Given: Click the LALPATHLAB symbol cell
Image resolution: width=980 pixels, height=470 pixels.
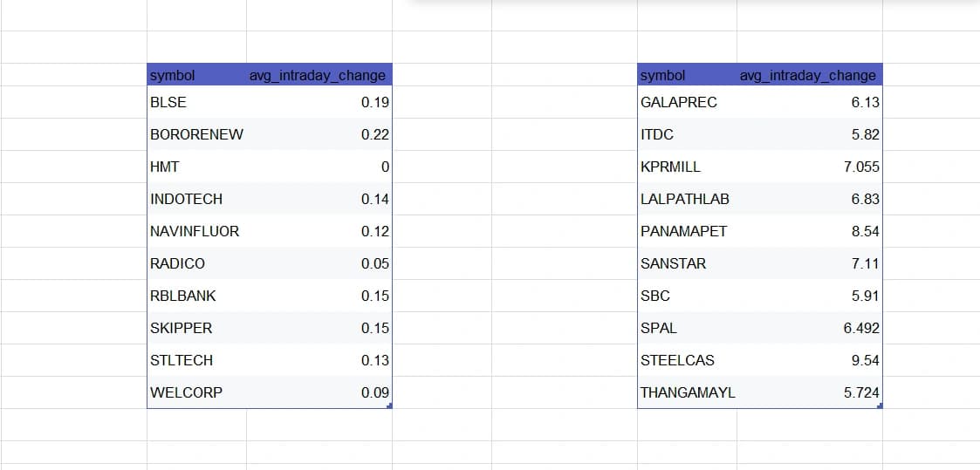Looking at the screenshot, I should 687,199.
